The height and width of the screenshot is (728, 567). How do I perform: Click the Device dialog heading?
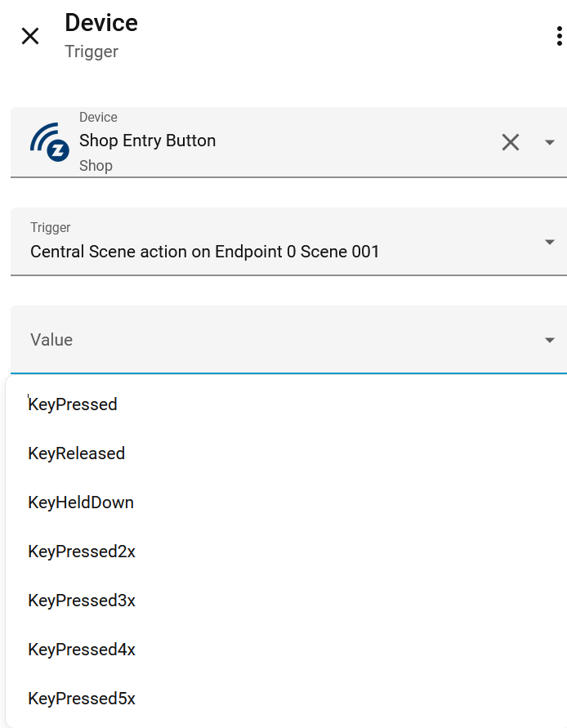(101, 23)
